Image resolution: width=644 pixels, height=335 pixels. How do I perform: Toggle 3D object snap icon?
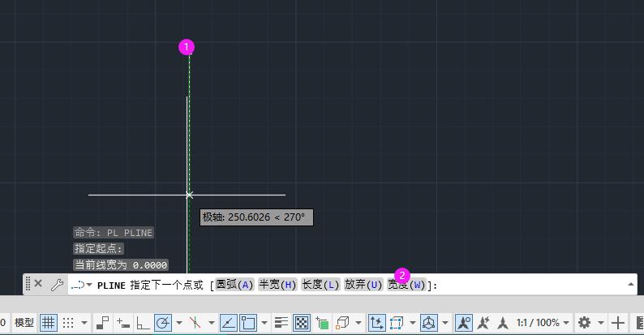[342, 323]
